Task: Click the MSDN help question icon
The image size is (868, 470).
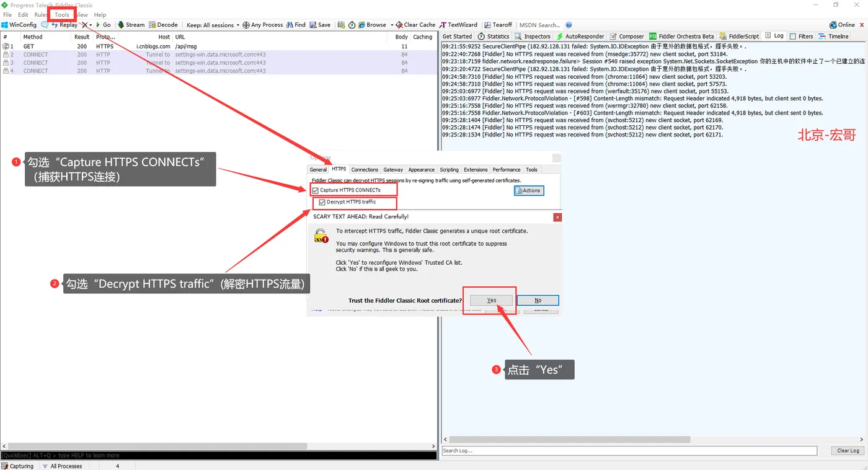Action: [569, 25]
